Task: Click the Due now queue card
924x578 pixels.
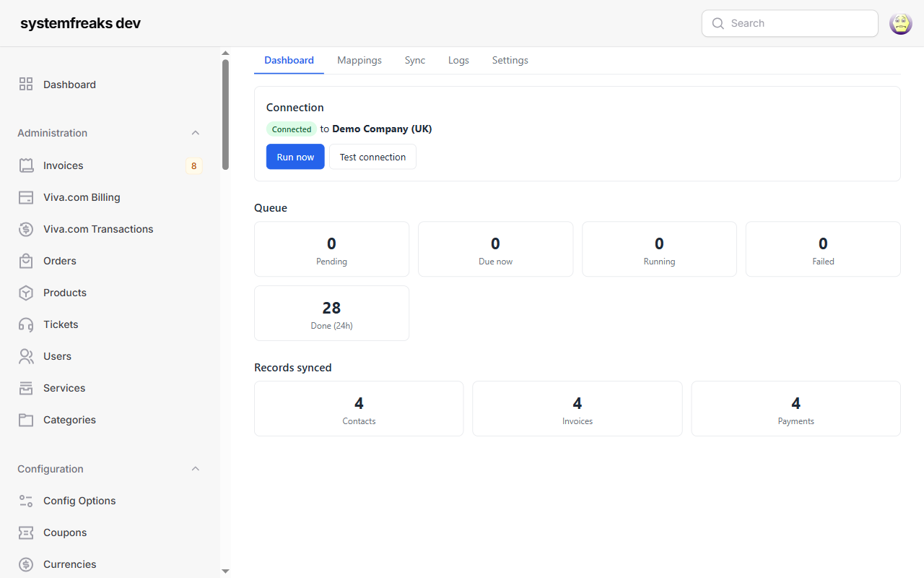Action: pyautogui.click(x=495, y=249)
